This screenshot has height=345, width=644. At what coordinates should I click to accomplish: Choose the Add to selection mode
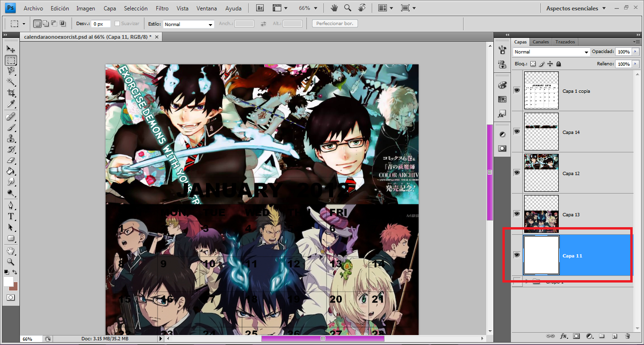tap(46, 23)
